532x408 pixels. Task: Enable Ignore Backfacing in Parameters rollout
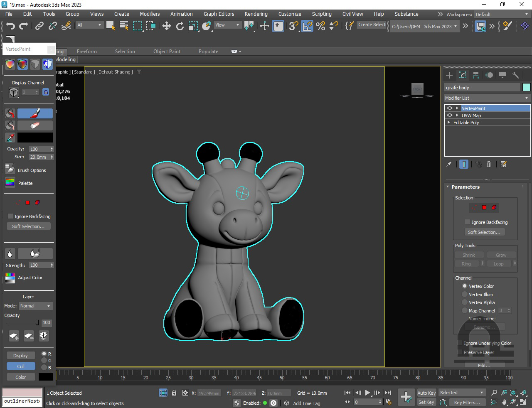[x=468, y=222]
